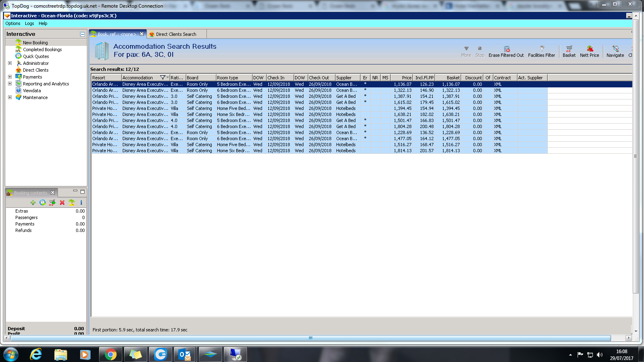644x362 pixels.
Task: Click the Completed Bookings palm tree icon
Action: (19, 50)
